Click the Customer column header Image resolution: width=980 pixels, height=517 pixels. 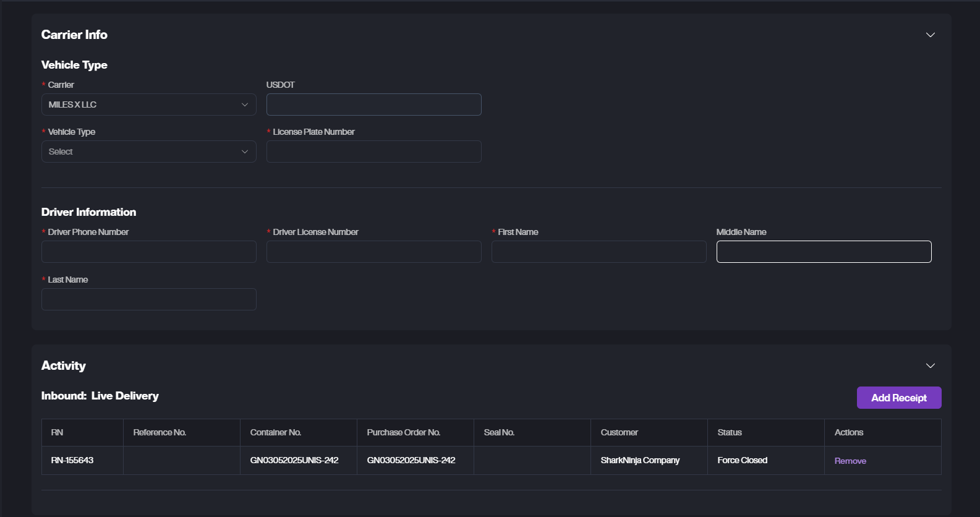pos(619,432)
